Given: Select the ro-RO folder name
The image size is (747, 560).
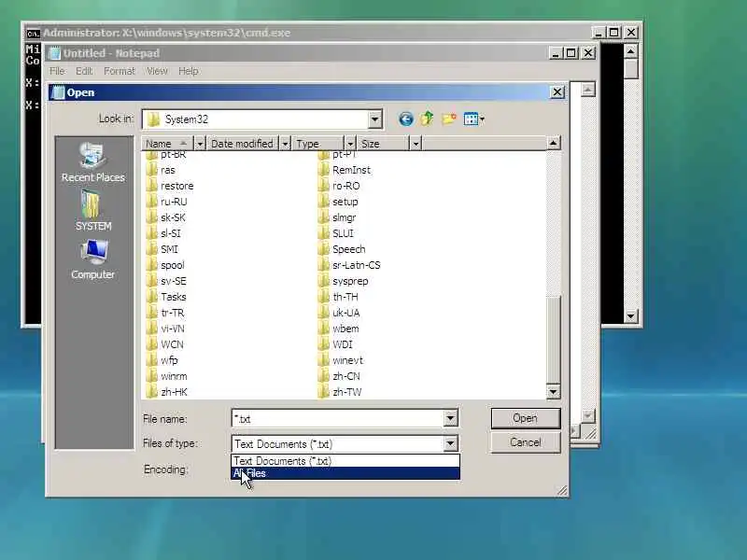Looking at the screenshot, I should 346,186.
